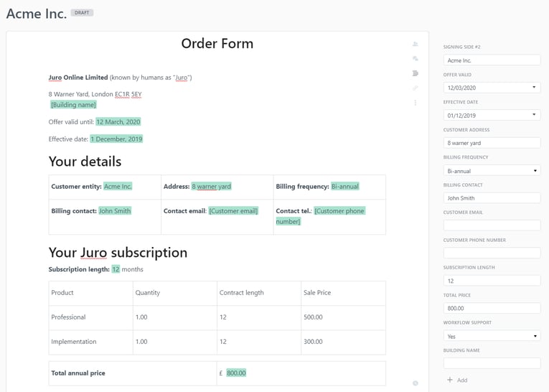Click the link icon in document sidebar
This screenshot has width=549, height=392.
tap(416, 88)
